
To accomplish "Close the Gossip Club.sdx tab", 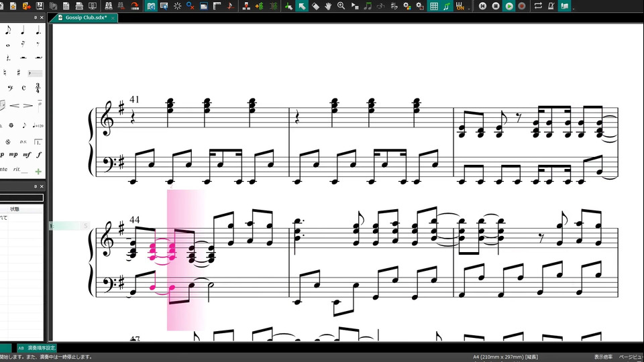I will (x=113, y=18).
